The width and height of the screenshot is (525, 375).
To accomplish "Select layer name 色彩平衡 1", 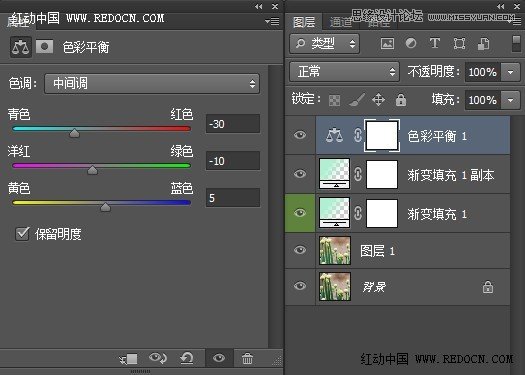I will pos(437,136).
